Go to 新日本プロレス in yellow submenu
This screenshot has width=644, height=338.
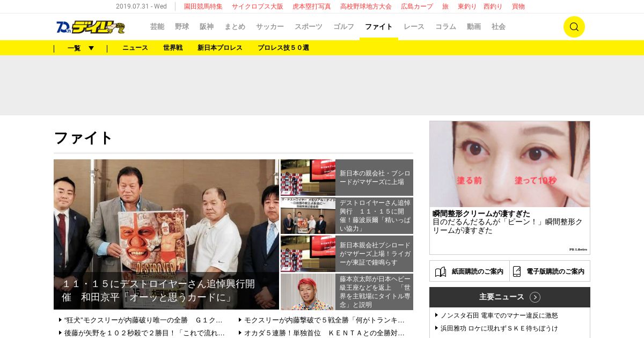[x=220, y=48]
